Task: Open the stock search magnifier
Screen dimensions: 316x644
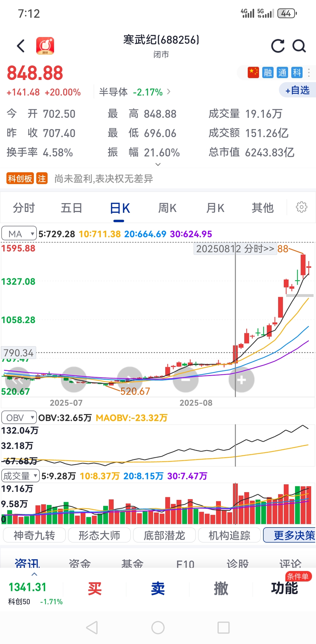Action: 299,46
